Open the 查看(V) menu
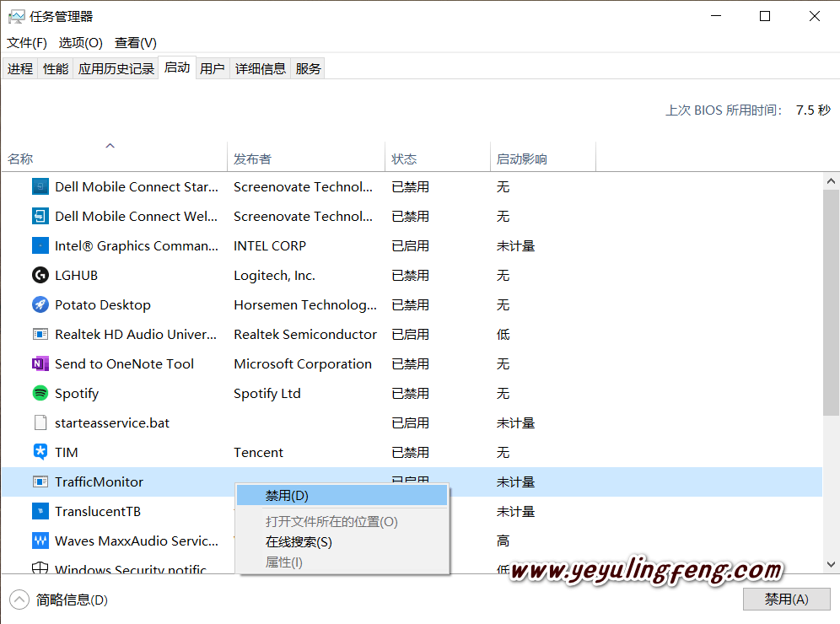Viewport: 840px width, 624px height. (136, 42)
